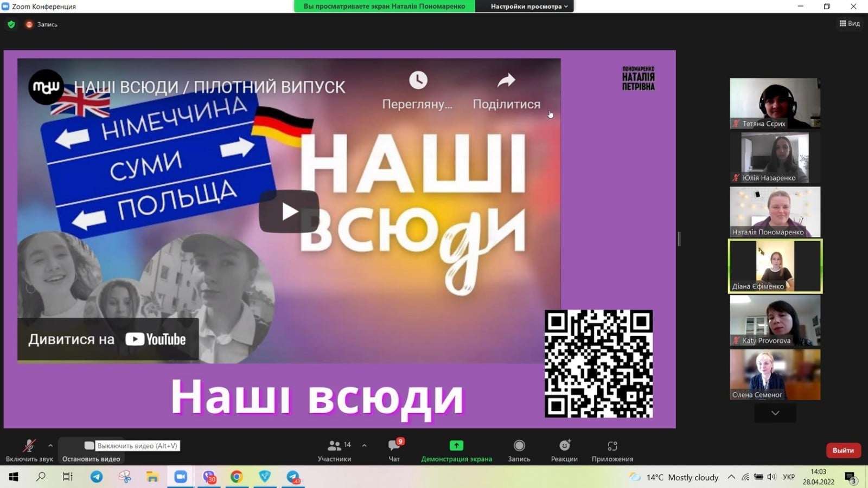Expand the participants options arrow
Image resolution: width=868 pixels, height=488 pixels.
click(365, 446)
